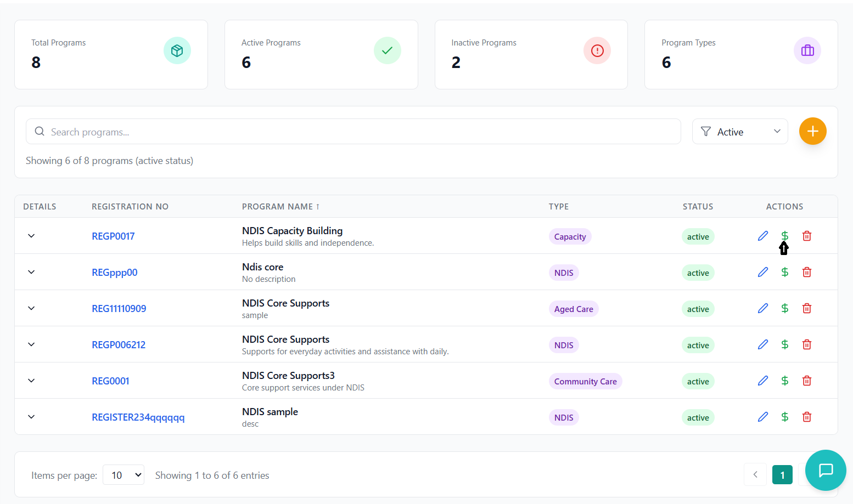Open the chat support bubble
Viewport: 853px width, 504px height.
tap(826, 470)
